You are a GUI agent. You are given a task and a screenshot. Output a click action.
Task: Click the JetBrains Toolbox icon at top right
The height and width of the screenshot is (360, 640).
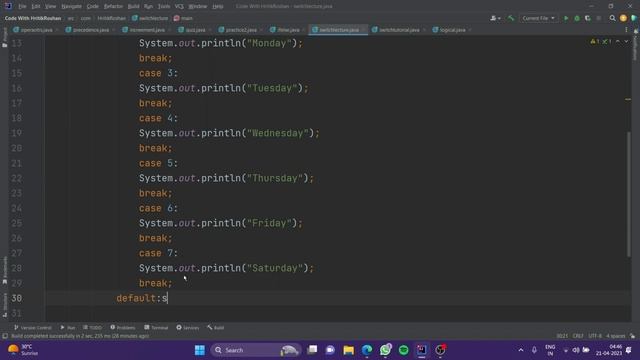click(634, 18)
